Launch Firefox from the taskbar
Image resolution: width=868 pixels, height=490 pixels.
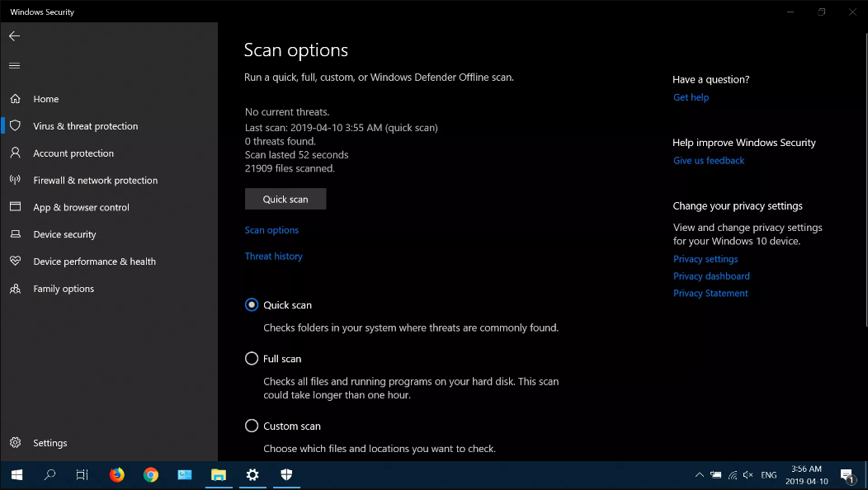pyautogui.click(x=117, y=475)
